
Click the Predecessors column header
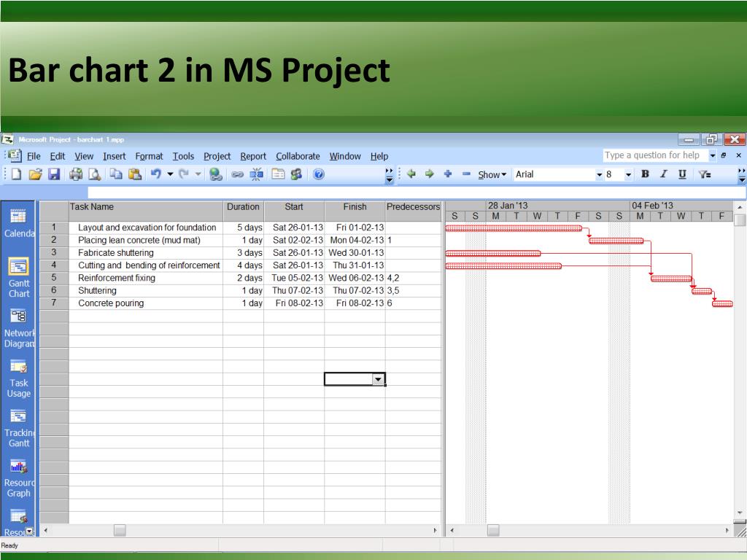[414, 211]
